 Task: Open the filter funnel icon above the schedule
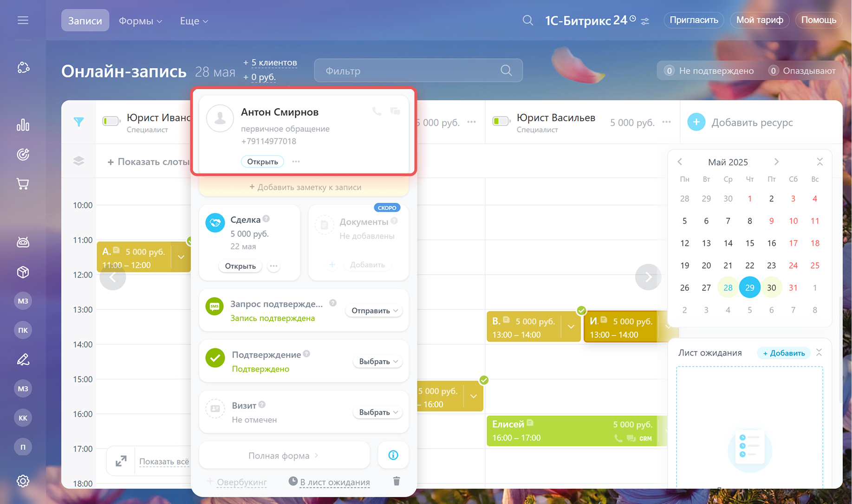[x=79, y=122]
